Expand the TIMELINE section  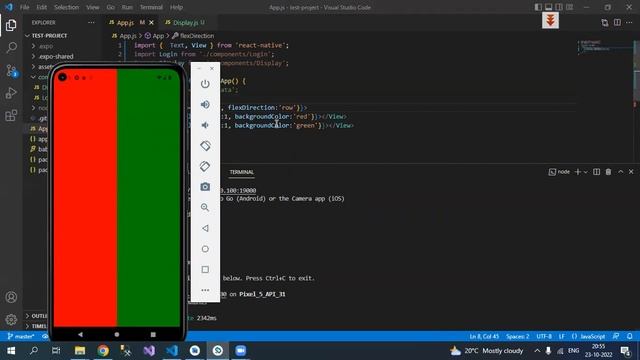click(37, 326)
